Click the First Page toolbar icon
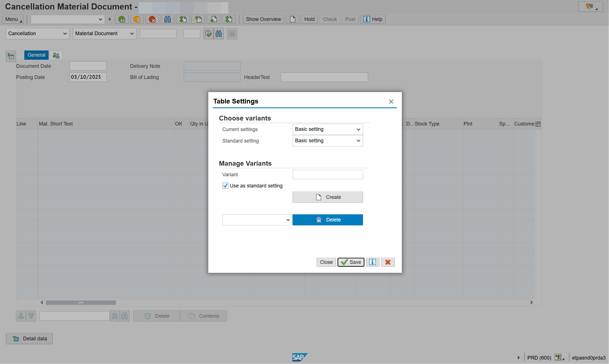 point(183,19)
